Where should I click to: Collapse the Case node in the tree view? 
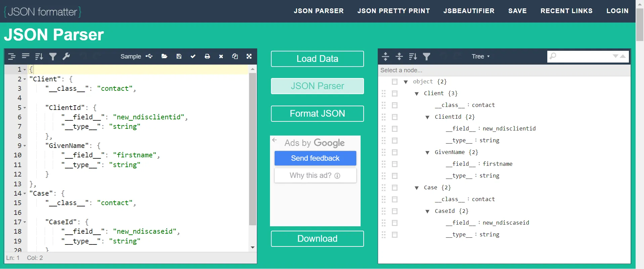pyautogui.click(x=417, y=188)
